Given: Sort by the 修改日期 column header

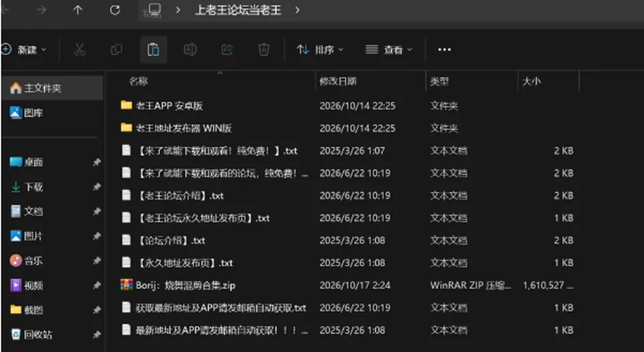Looking at the screenshot, I should (338, 81).
